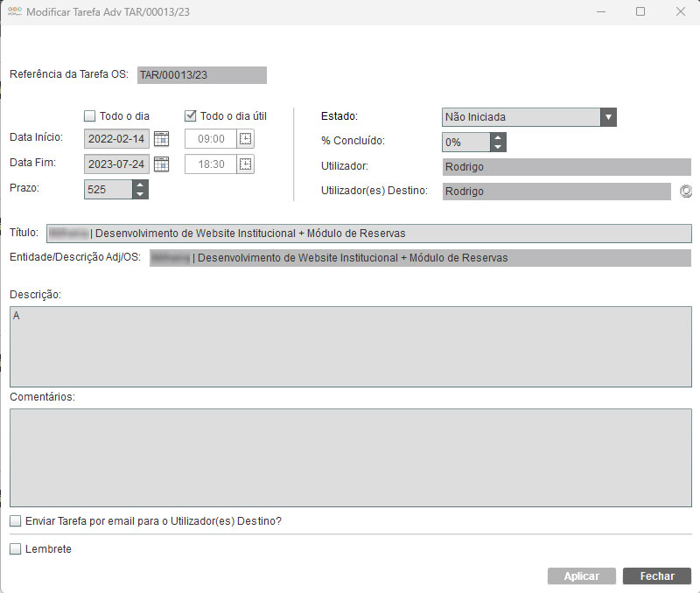Open calendar picker for Data Início

click(x=161, y=138)
